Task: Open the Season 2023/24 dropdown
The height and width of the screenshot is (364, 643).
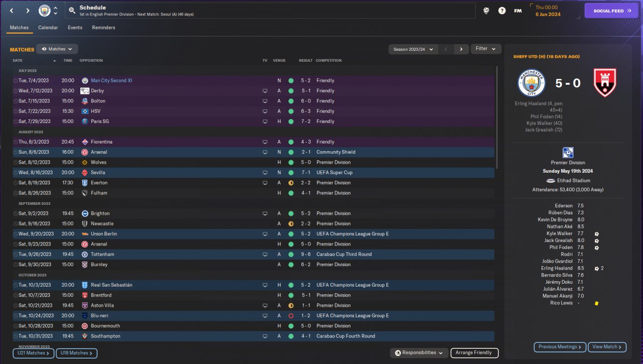Action: point(413,49)
